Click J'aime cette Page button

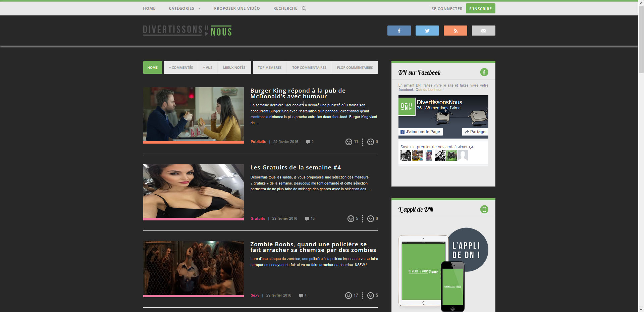pos(421,132)
